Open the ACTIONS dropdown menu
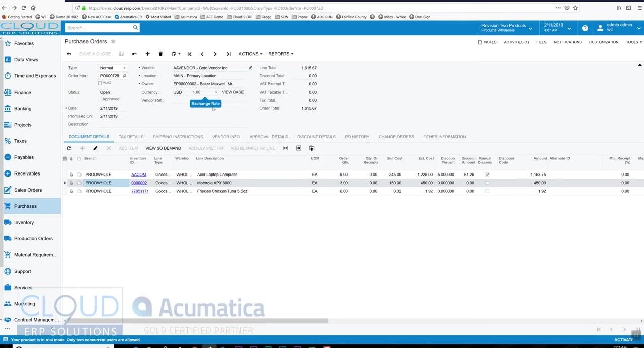This screenshot has height=348, width=644. [x=250, y=54]
